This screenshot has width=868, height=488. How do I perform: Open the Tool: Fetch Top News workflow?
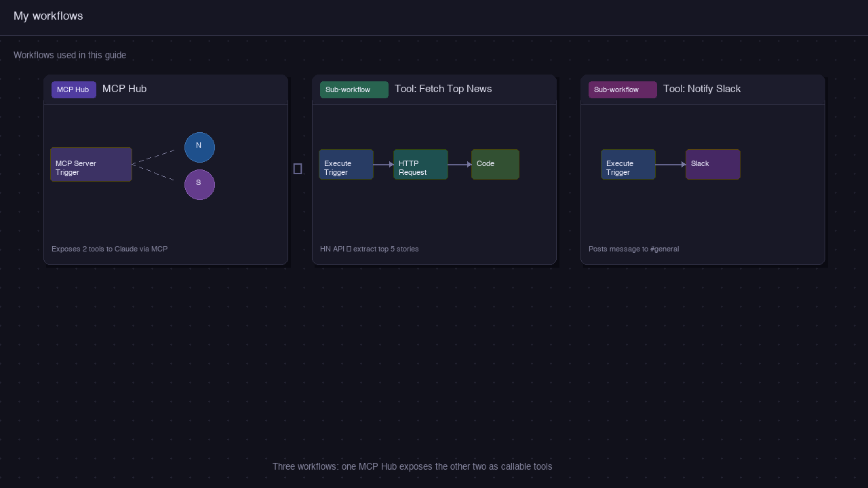point(443,89)
